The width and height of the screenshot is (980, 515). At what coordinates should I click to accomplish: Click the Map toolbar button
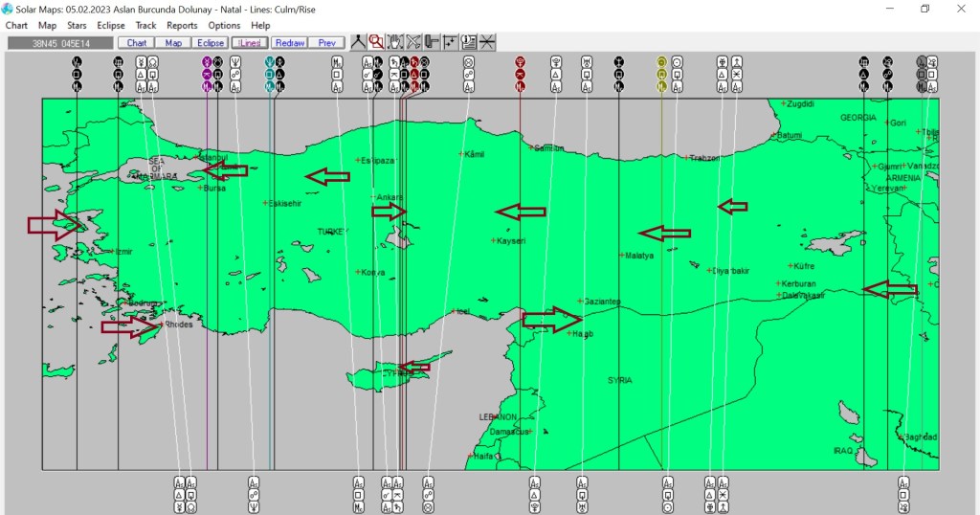point(173,43)
